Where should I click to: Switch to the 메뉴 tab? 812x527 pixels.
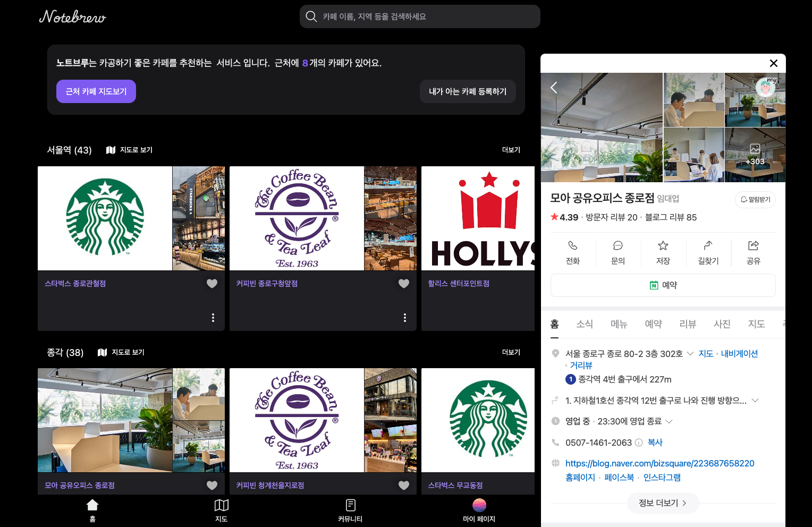click(619, 324)
